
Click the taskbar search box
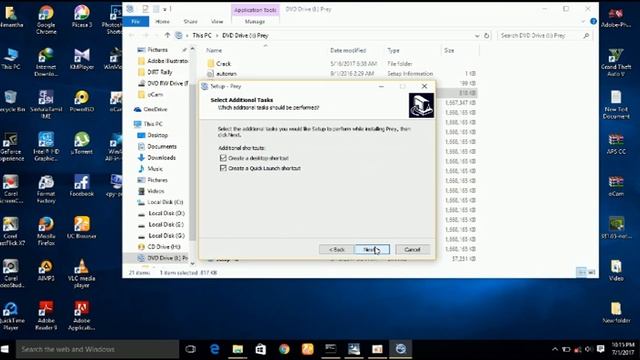(x=97, y=349)
